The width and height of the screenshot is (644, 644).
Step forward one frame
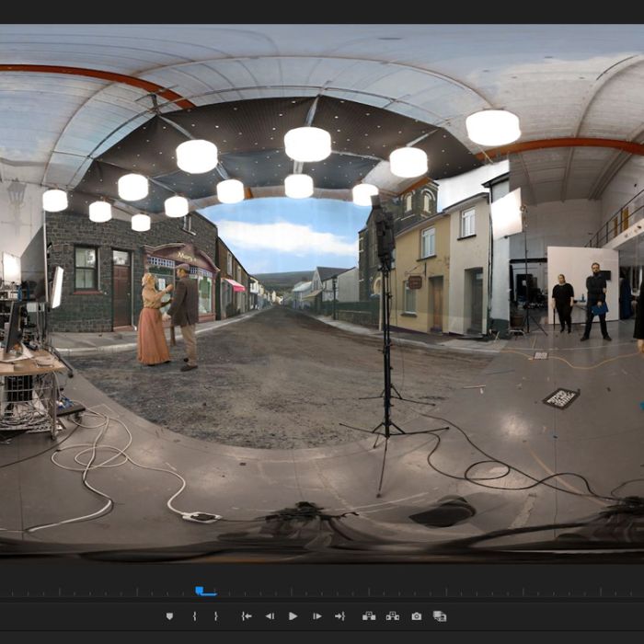coord(317,616)
